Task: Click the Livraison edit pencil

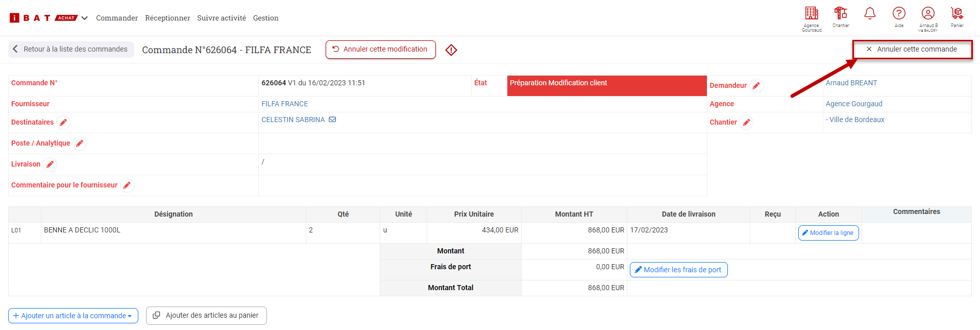Action: pos(50,164)
